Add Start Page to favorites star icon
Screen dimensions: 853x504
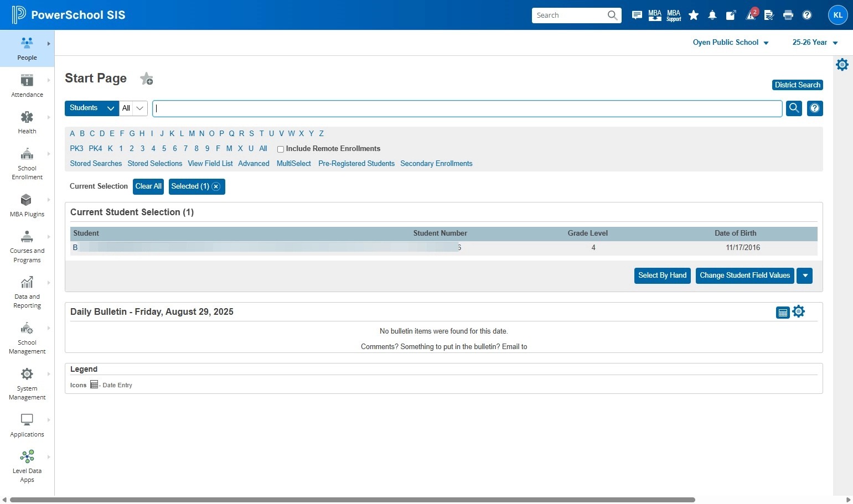coord(146,79)
